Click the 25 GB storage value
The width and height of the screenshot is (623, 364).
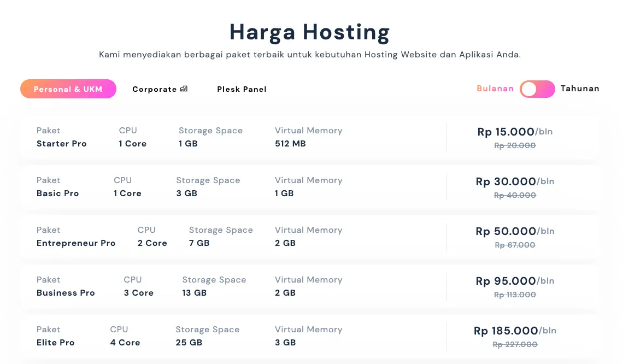tap(189, 343)
